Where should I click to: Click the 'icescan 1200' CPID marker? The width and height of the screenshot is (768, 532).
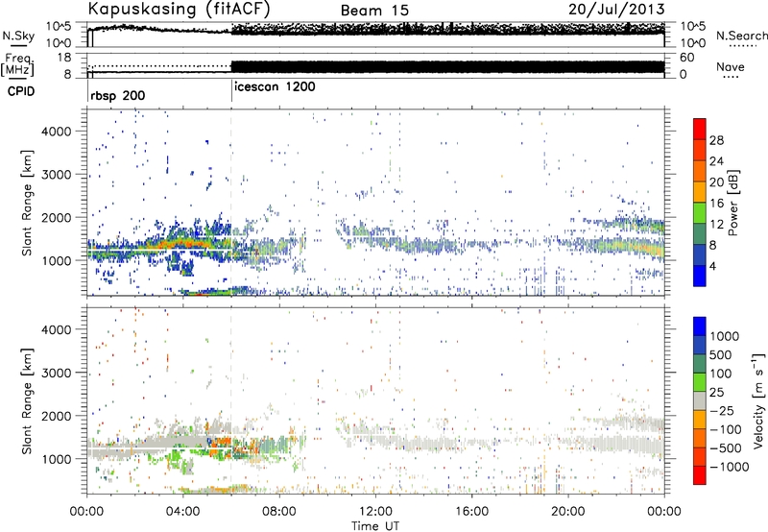275,86
